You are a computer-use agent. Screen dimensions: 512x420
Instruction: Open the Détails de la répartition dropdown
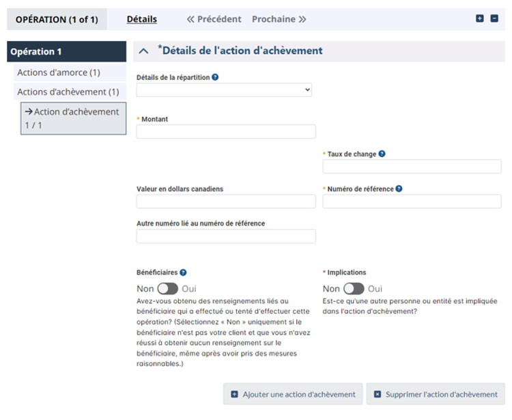click(x=224, y=90)
